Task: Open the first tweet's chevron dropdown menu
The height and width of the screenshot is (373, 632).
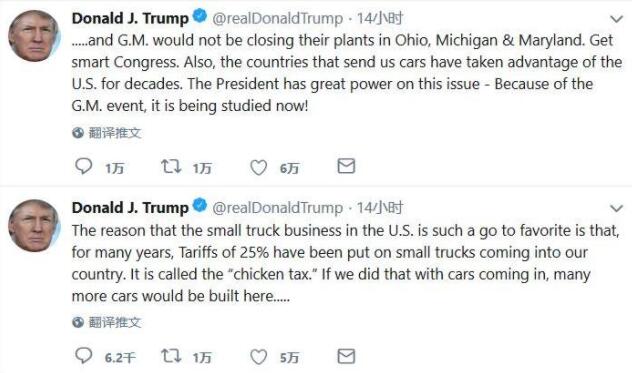Action: pos(617,19)
